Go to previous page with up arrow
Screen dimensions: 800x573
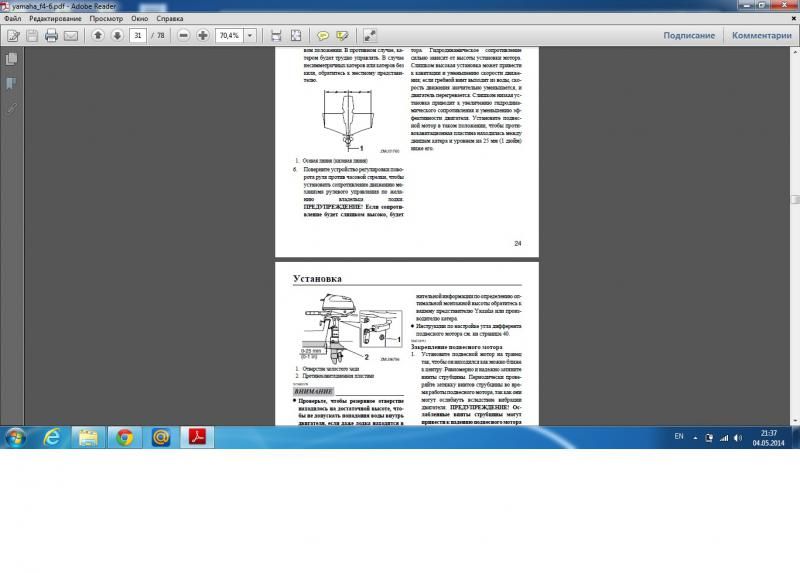(x=98, y=35)
